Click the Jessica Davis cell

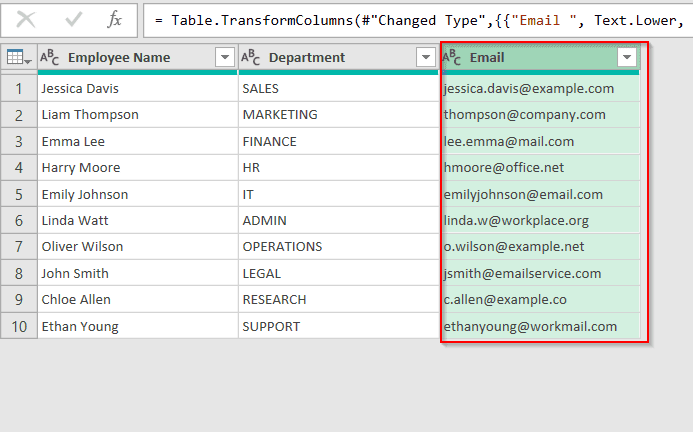[x=138, y=88]
